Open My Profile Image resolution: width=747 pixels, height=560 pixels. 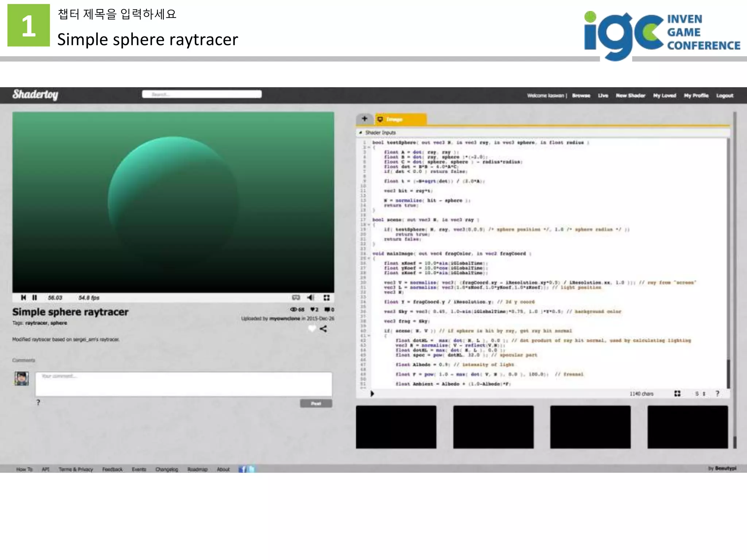point(696,96)
